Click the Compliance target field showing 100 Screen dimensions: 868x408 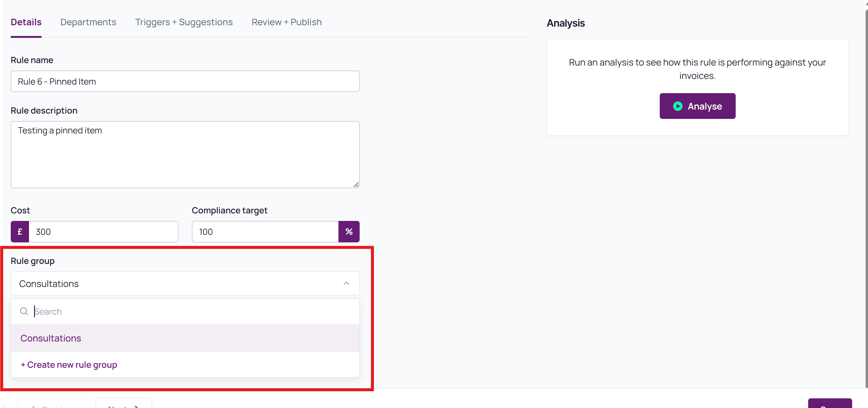(265, 232)
